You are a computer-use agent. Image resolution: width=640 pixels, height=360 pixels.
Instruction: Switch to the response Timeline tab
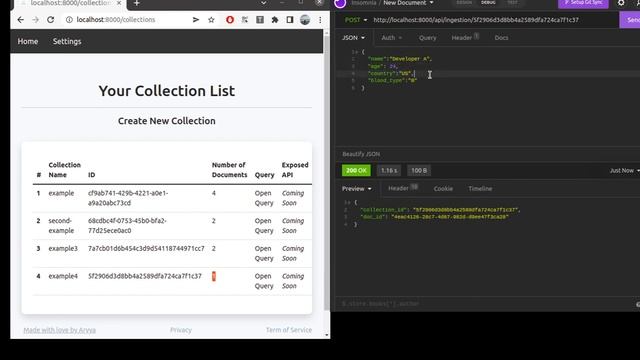click(x=480, y=189)
